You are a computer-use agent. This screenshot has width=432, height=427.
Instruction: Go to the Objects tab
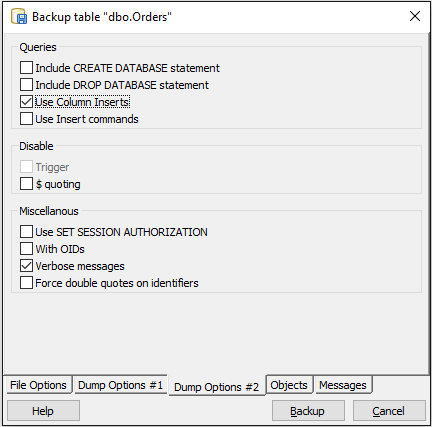(x=289, y=385)
